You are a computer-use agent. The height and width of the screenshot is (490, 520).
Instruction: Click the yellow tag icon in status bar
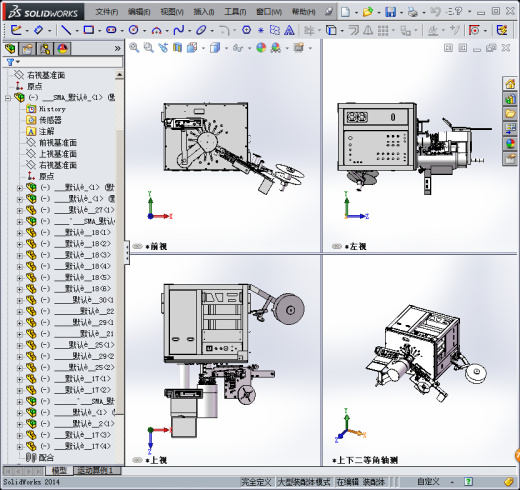pyautogui.click(x=509, y=482)
